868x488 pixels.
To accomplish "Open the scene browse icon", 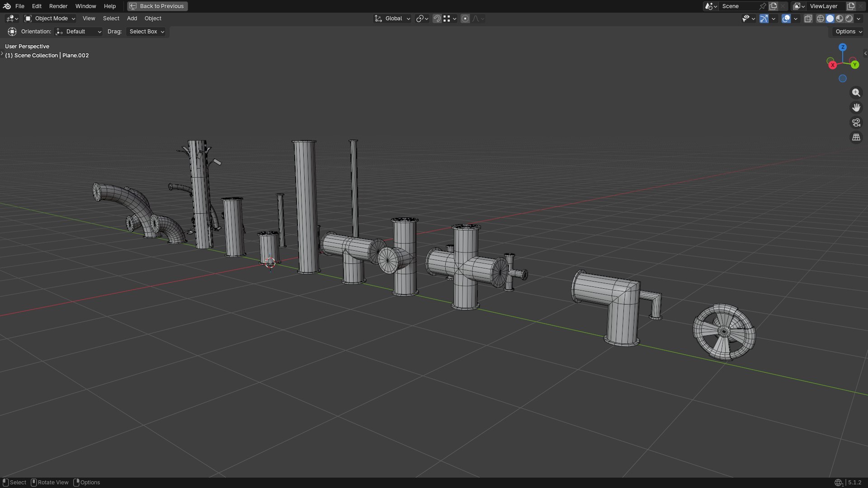I will [711, 6].
